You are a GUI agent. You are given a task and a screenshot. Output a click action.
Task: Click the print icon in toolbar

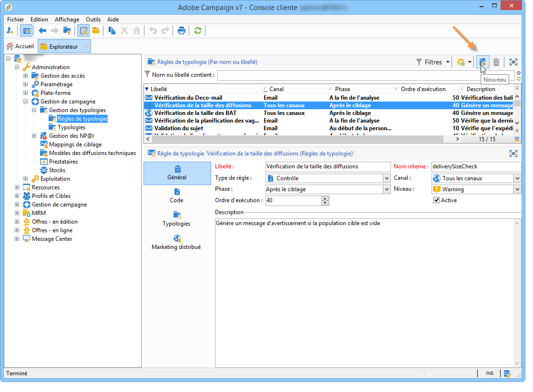182,31
